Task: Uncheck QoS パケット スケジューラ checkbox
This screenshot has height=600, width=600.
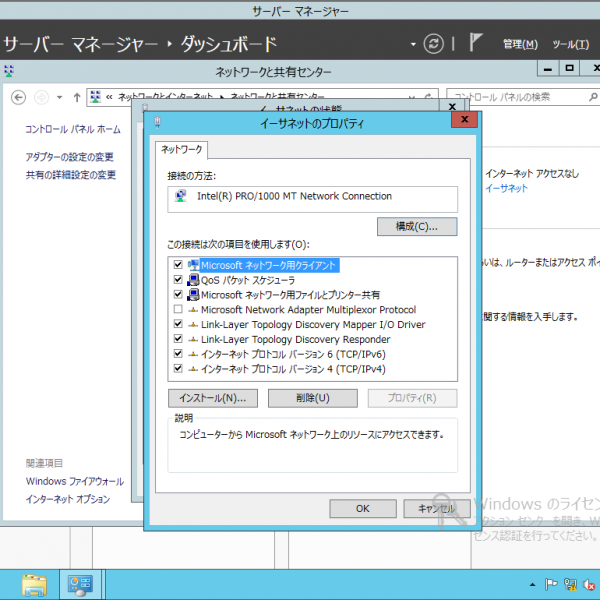Action: click(178, 280)
